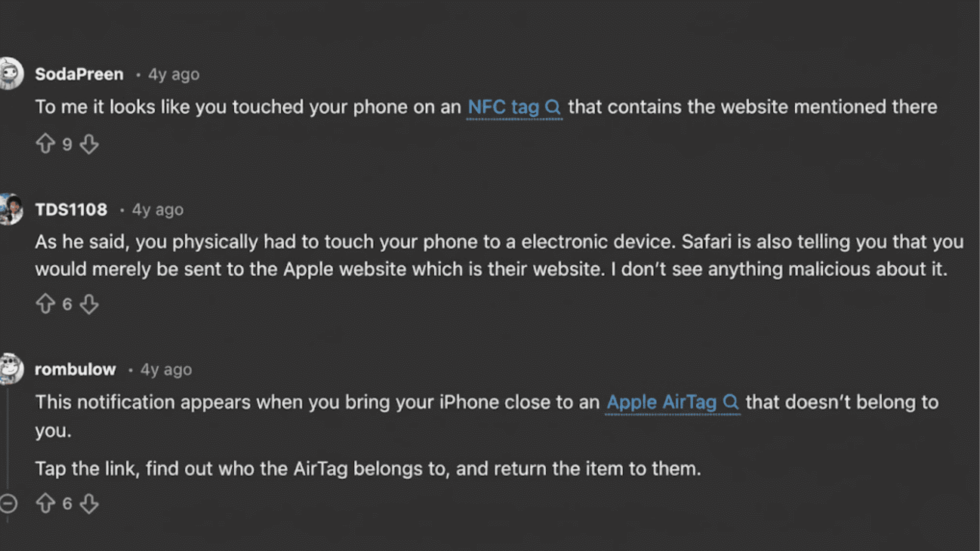Viewport: 980px width, 551px height.
Task: Open the NFC tag search link
Action: click(503, 107)
